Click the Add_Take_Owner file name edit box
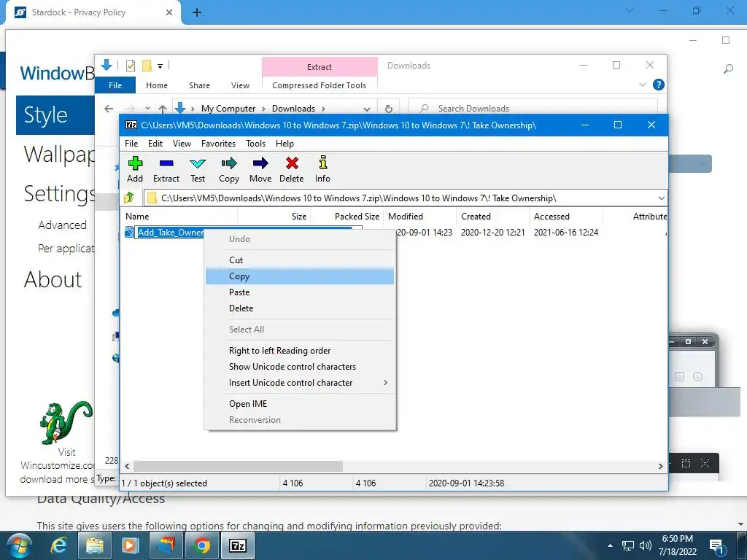The width and height of the screenshot is (747, 560). point(170,233)
